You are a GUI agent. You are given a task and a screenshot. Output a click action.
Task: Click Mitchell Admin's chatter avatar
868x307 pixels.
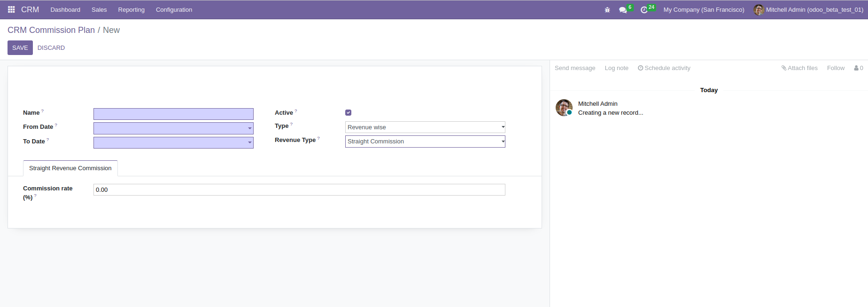click(x=564, y=108)
